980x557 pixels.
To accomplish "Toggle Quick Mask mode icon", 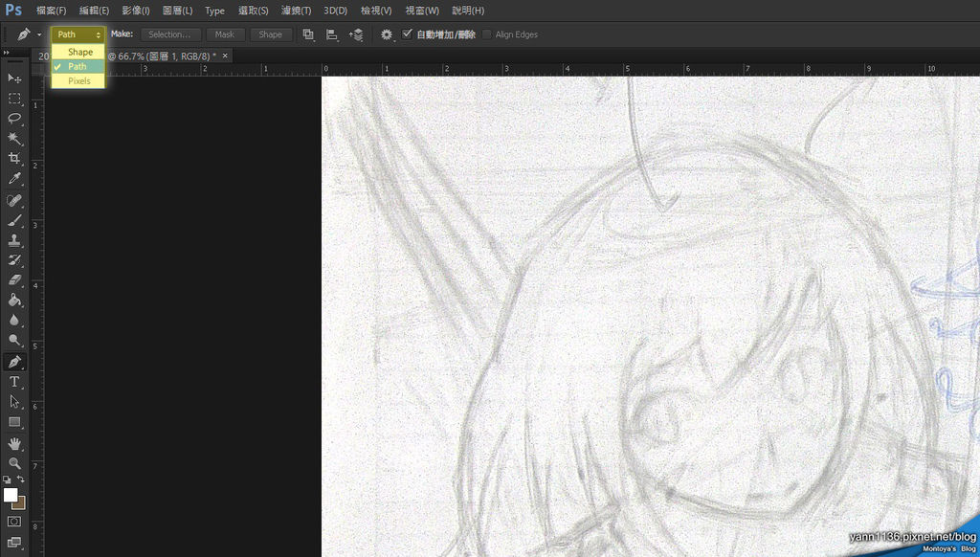I will coord(14,522).
